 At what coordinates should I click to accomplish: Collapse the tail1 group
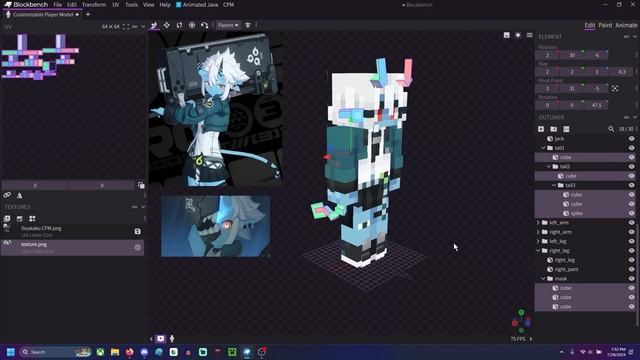coord(543,148)
